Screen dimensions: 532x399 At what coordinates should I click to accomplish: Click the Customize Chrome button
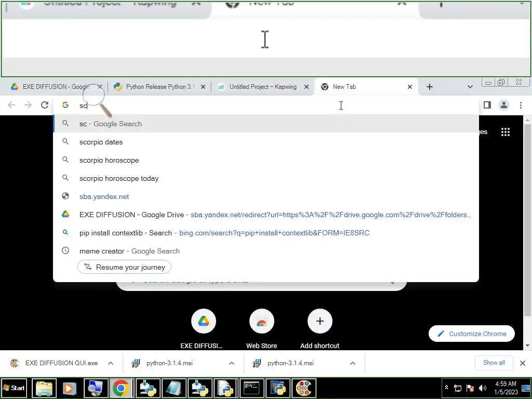click(472, 334)
